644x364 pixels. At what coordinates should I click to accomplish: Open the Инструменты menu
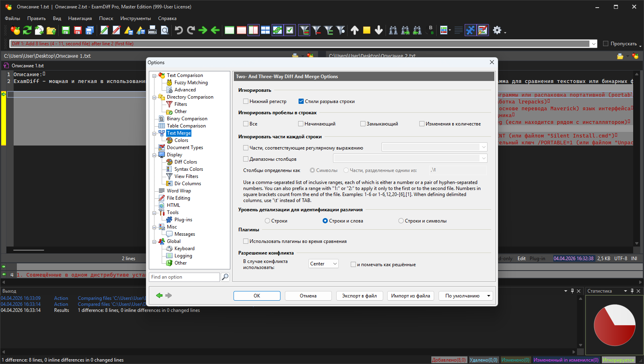[x=135, y=18]
